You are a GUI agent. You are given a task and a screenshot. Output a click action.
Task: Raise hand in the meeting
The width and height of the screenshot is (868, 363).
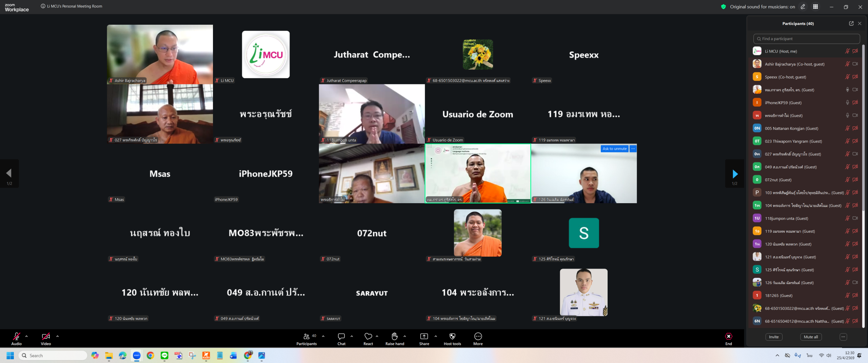(x=394, y=338)
